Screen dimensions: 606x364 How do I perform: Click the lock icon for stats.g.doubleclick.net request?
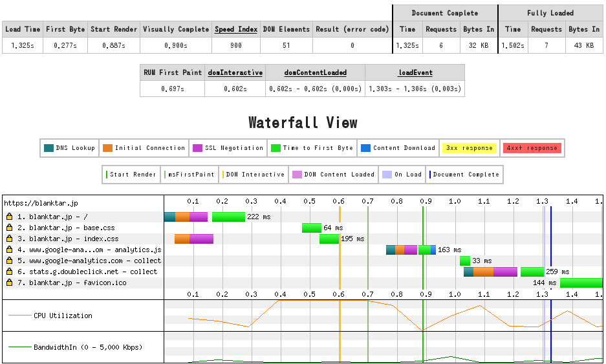point(10,272)
